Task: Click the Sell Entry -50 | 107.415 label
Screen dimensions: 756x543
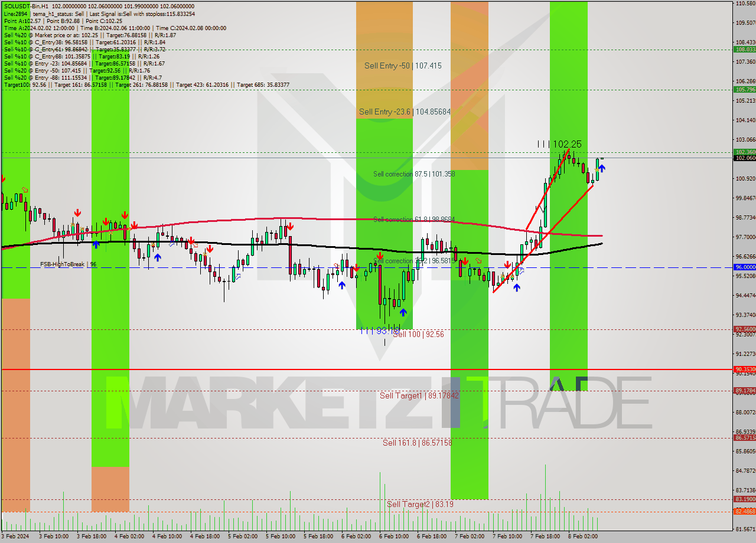Action: pyautogui.click(x=403, y=66)
